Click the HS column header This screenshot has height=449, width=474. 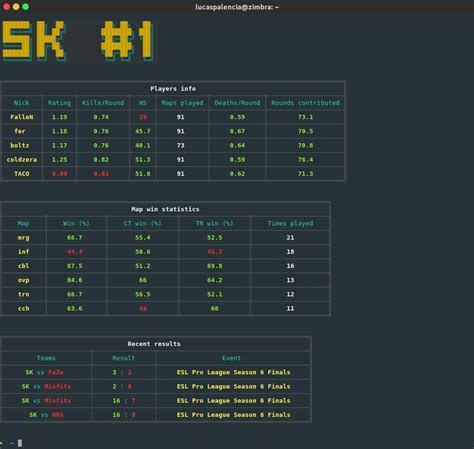pyautogui.click(x=143, y=103)
